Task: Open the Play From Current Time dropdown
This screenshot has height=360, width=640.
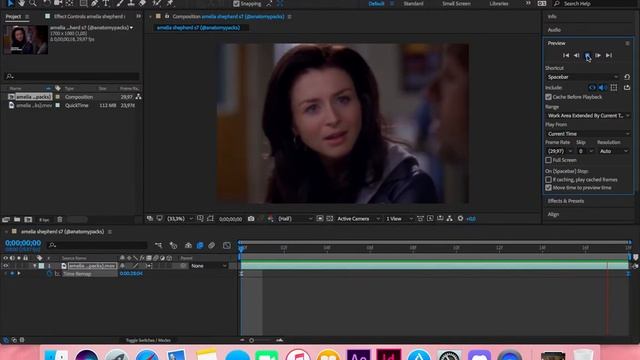Action: 588,134
